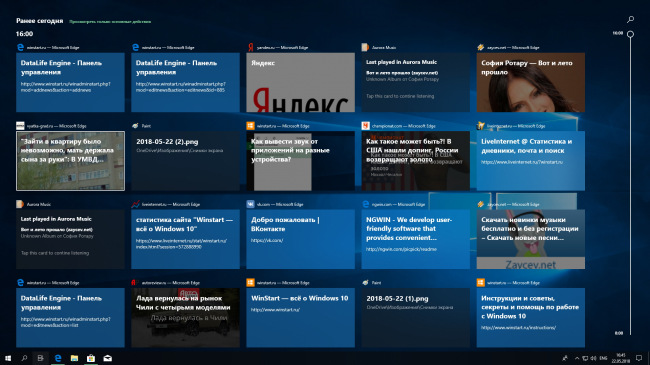Click the '0:00' marker at the timeline slider's bottom
Viewport: 650px width, 365px height.
618,333
